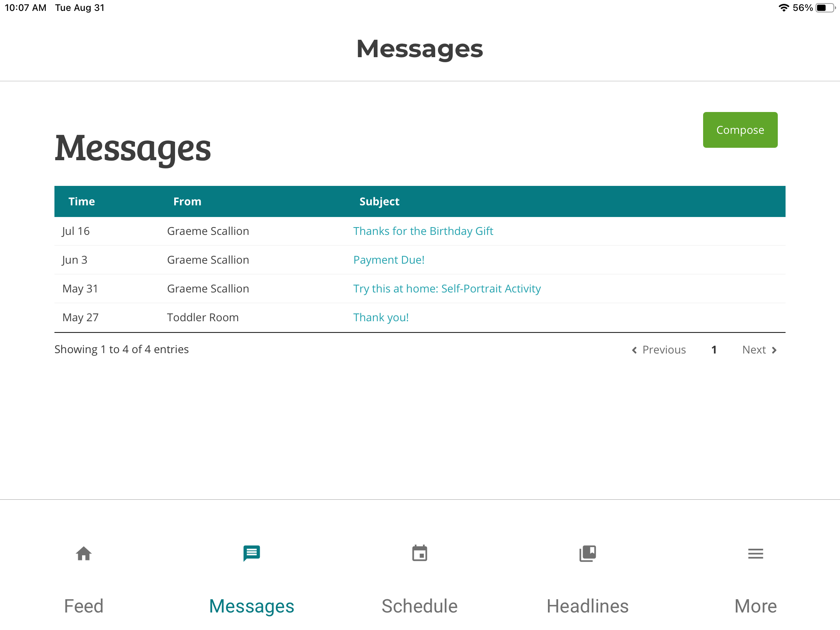Screen dimensions: 840x630
Task: Click the Previous pagination label
Action: click(x=664, y=350)
